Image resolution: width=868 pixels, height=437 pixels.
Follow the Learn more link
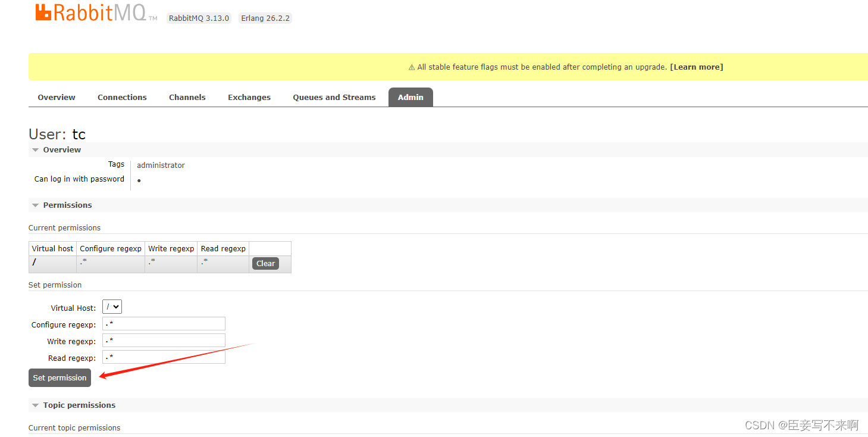[697, 67]
